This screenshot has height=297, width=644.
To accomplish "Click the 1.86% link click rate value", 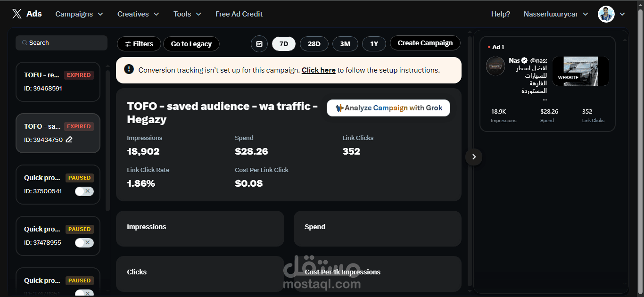I will click(141, 183).
